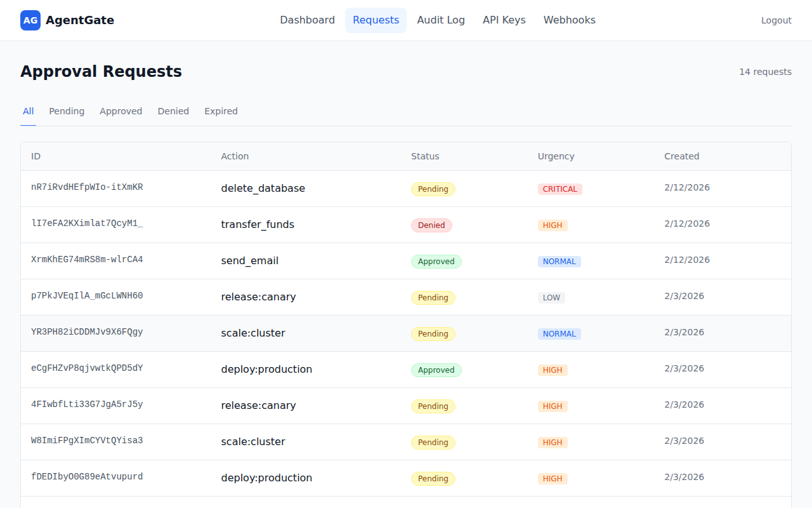
Task: Click HIGH badge in the W8ImiFPgX row
Action: click(x=553, y=443)
